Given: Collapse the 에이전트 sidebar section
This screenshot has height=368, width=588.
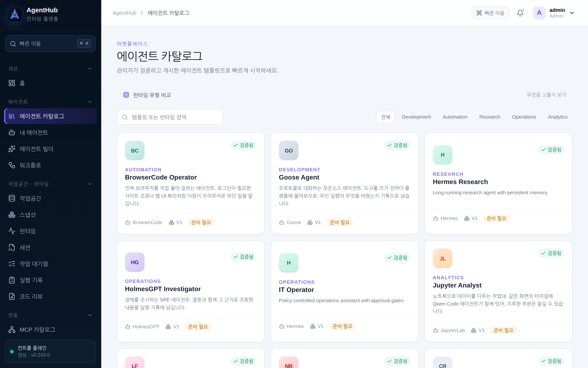Looking at the screenshot, I should click(90, 102).
